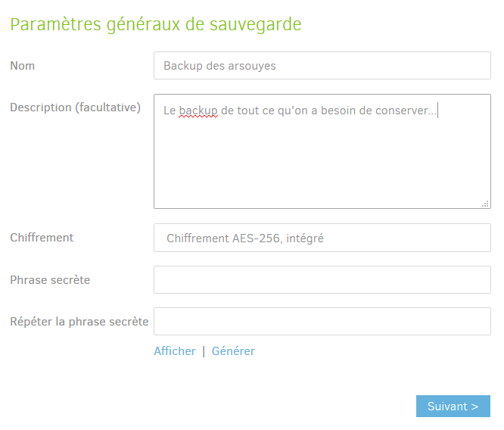Click the Paramètres généraux de sauvegarde heading

[x=156, y=25]
